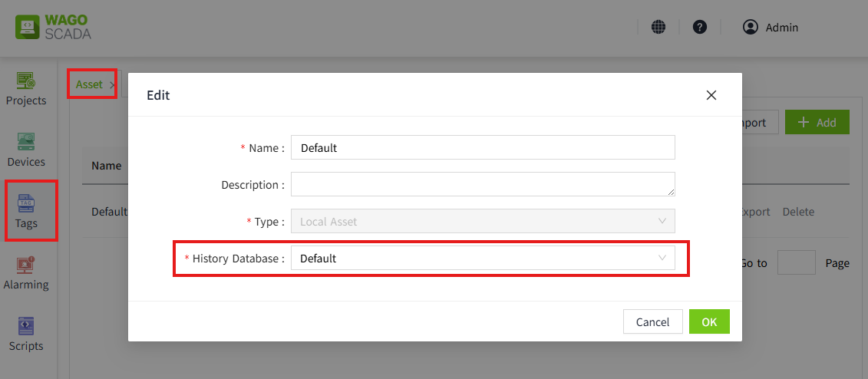
Task: Click the Admin user avatar icon
Action: click(750, 27)
